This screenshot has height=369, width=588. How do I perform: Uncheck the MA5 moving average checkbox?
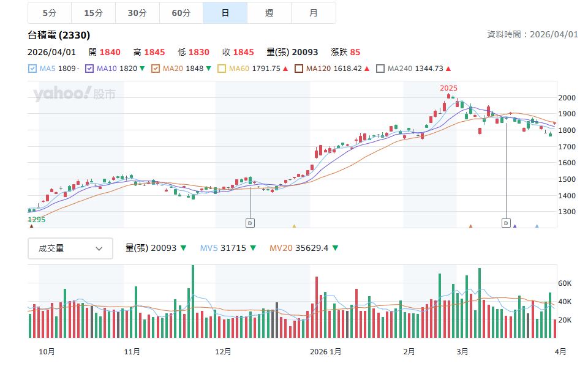[x=33, y=69]
